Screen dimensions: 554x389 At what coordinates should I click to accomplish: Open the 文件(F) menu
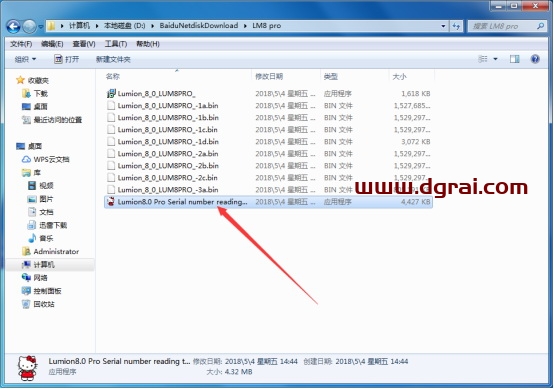(x=21, y=44)
